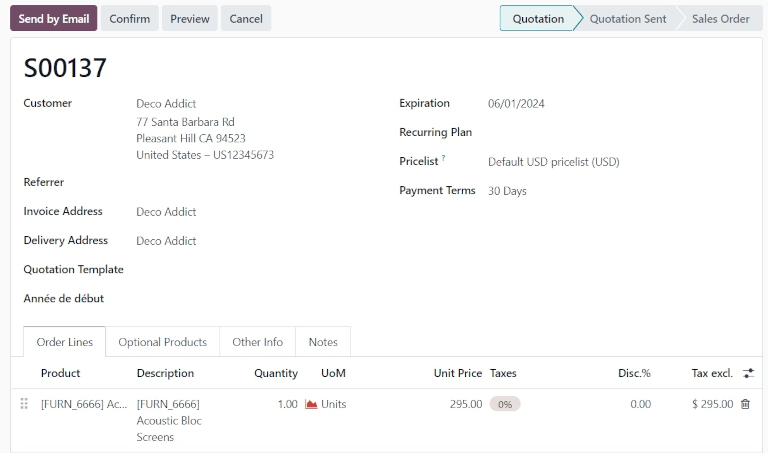
Task: Switch to the Other Info tab
Action: pyautogui.click(x=257, y=342)
